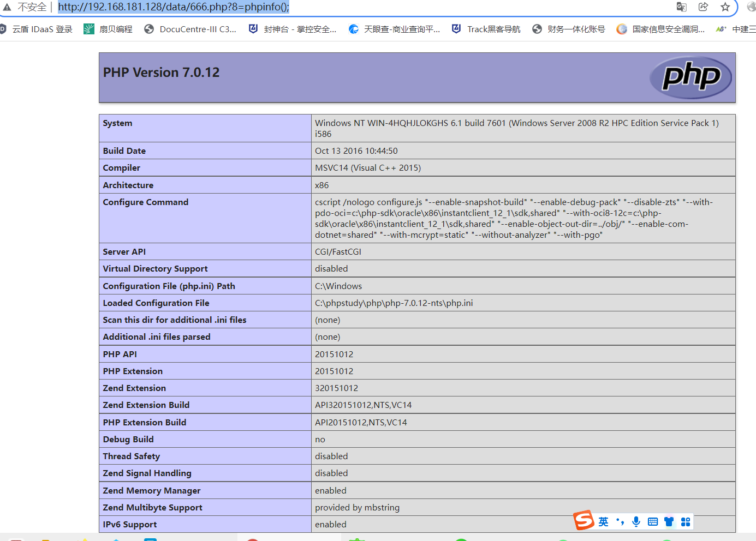Image resolution: width=756 pixels, height=541 pixels.
Task: Click the 天眼查 bookmark favicon
Action: tap(355, 29)
